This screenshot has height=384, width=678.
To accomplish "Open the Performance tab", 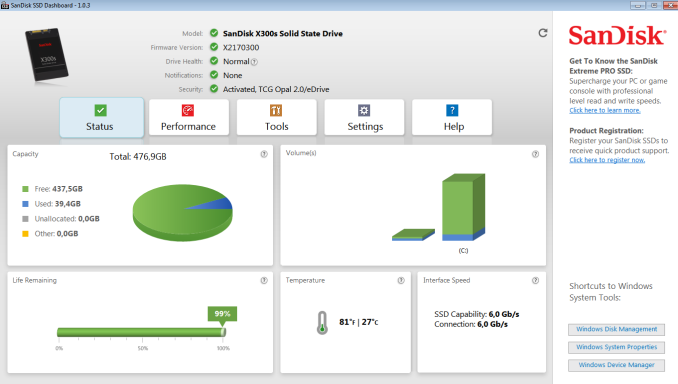I will [189, 118].
